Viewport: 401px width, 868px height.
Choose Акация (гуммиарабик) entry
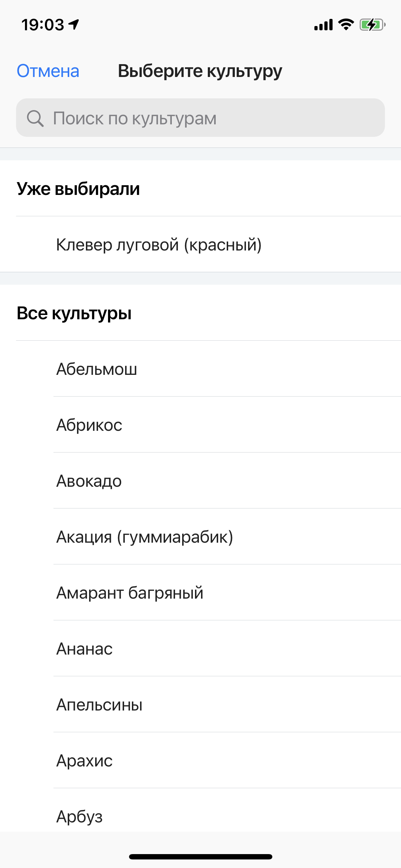click(x=200, y=537)
